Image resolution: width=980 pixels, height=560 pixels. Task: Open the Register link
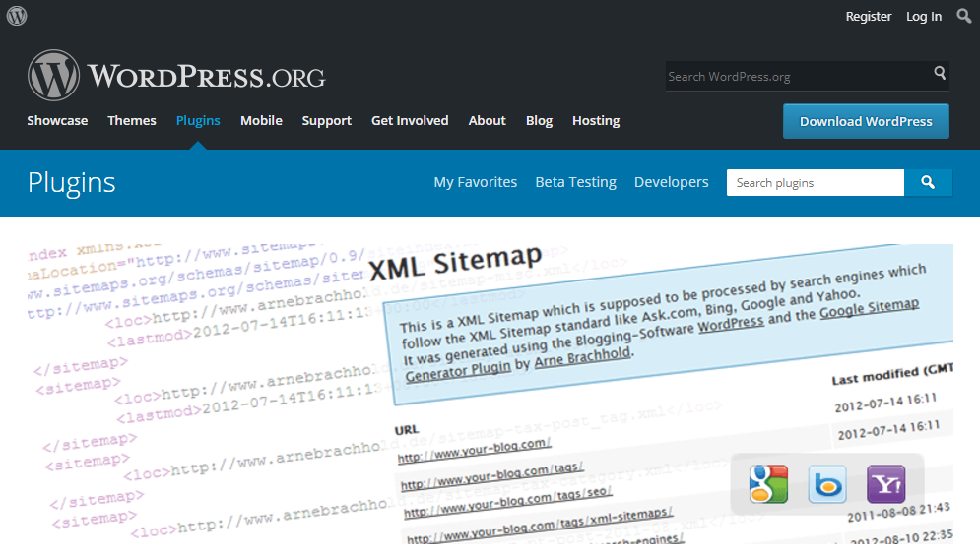[868, 16]
